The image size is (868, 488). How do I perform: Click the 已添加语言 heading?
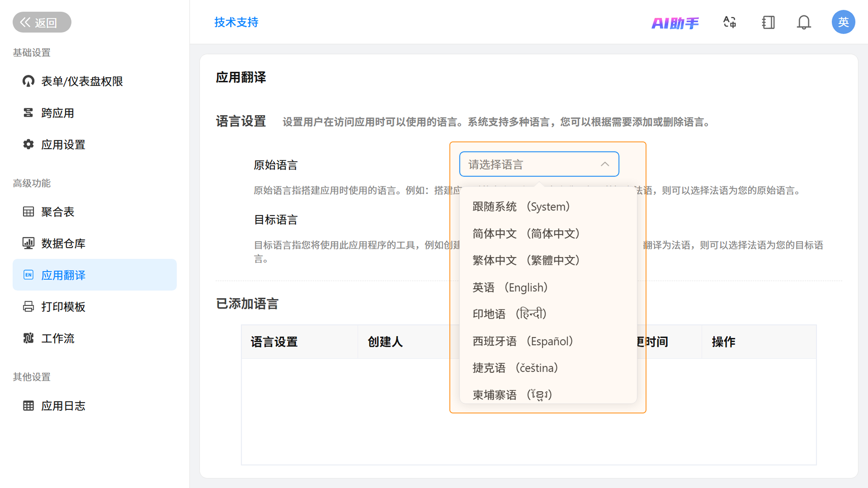[247, 304]
